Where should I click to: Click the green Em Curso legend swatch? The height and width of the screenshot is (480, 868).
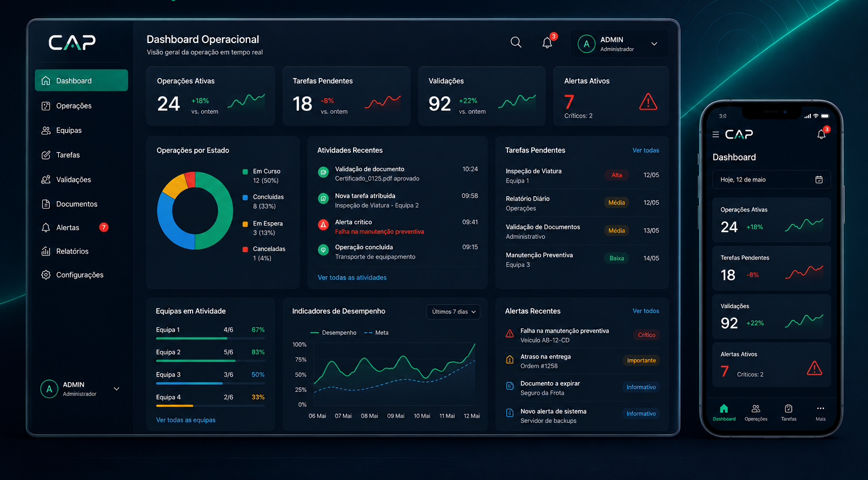coord(245,171)
